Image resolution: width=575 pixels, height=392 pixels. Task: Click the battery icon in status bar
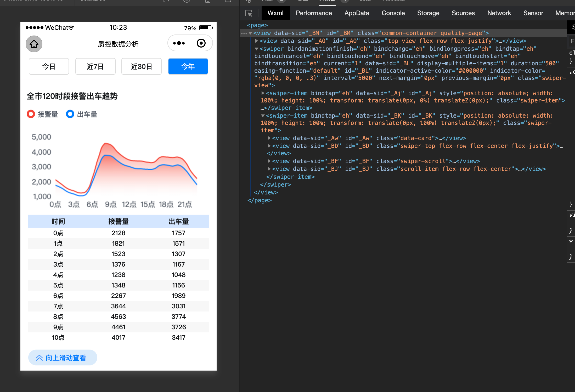[x=206, y=28]
